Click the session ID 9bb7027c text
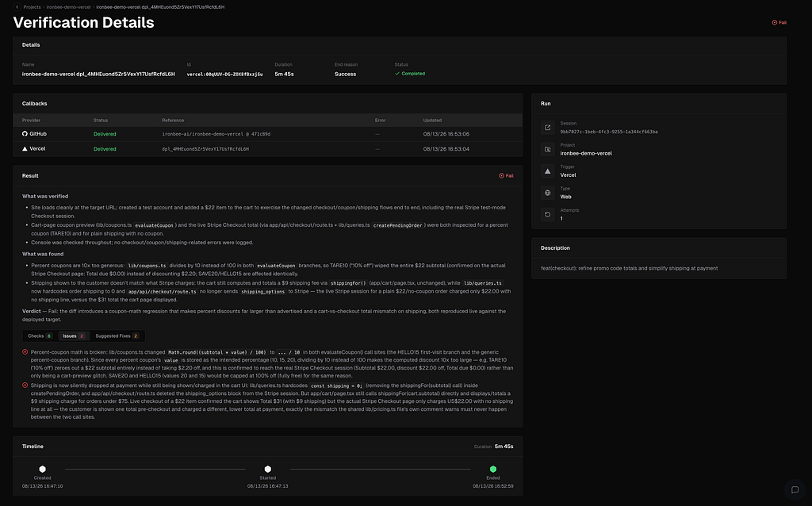This screenshot has height=506, width=812. [x=609, y=132]
